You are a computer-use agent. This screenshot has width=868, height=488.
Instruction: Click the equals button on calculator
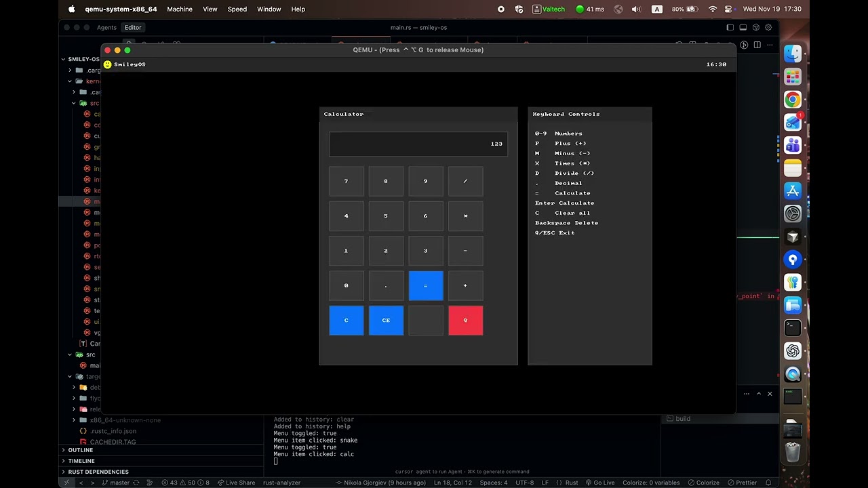tap(426, 285)
